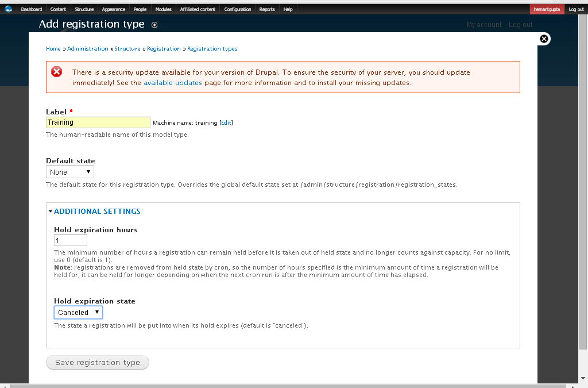Viewport: 588px width, 388px height.
Task: Click the red error status icon
Action: (57, 72)
